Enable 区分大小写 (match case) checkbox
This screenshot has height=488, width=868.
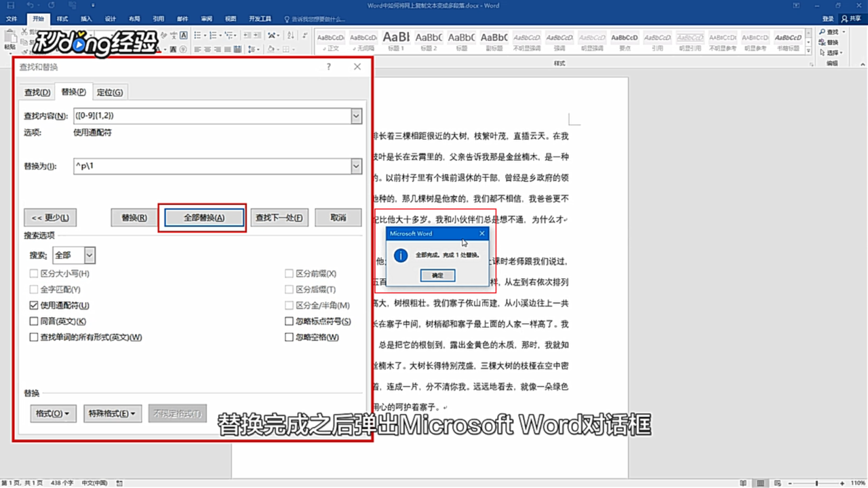click(34, 274)
